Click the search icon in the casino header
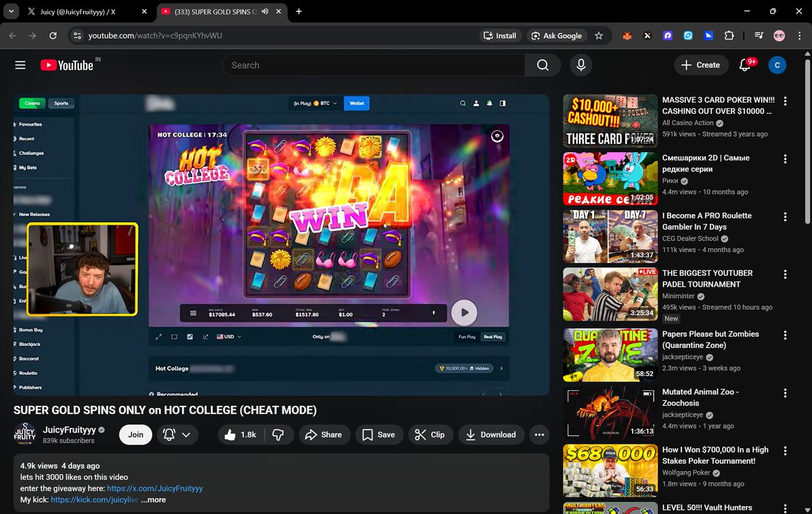 point(463,103)
